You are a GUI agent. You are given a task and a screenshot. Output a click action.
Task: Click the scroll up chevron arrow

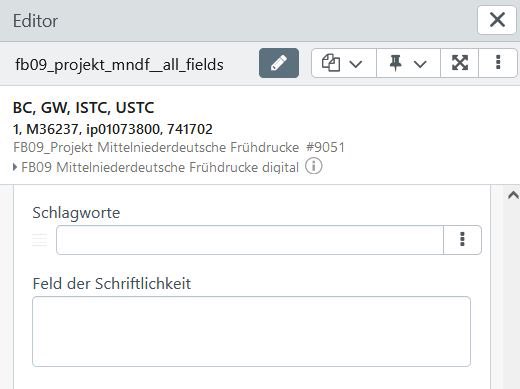tap(513, 195)
